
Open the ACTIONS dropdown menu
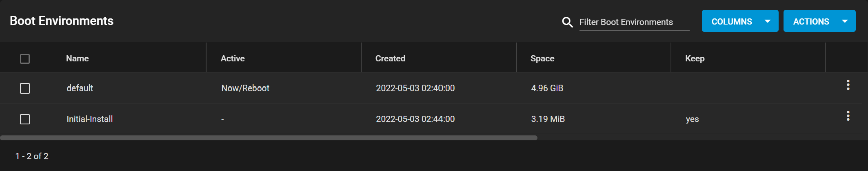[x=811, y=21]
